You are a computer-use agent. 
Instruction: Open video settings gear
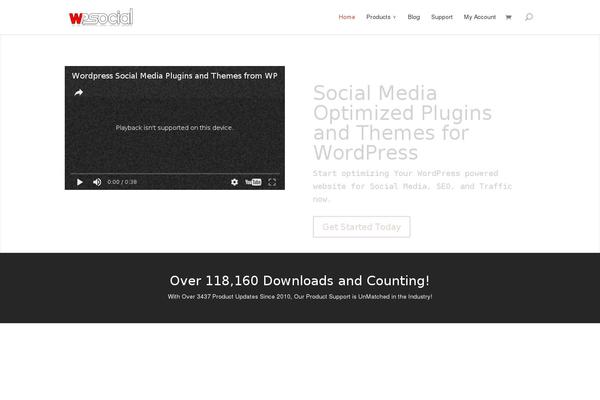coord(234,182)
